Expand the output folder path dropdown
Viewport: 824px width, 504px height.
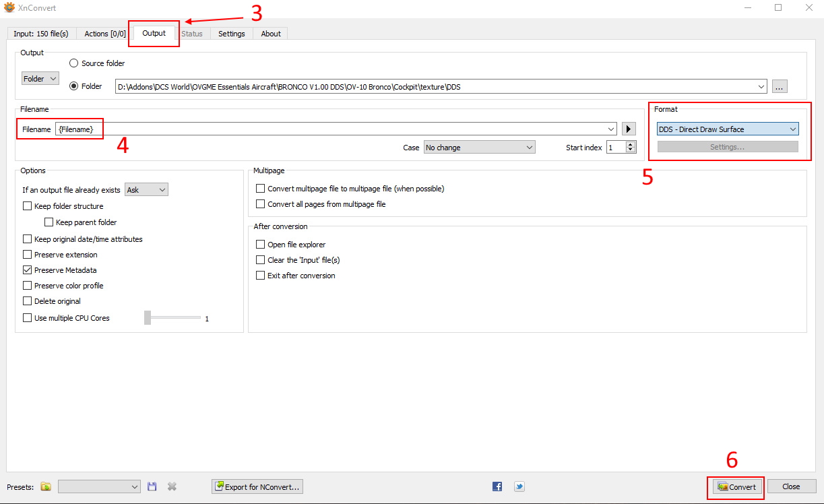pos(761,86)
